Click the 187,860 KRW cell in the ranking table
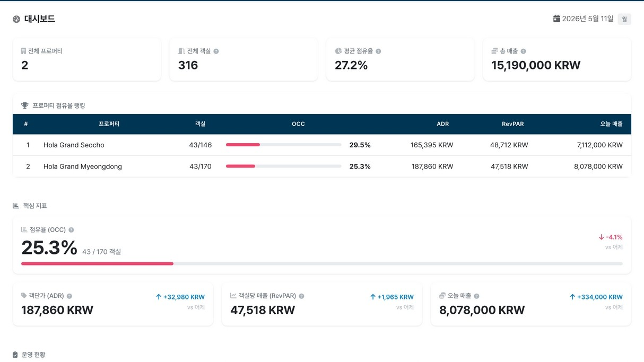This screenshot has width=644, height=362. [x=432, y=166]
